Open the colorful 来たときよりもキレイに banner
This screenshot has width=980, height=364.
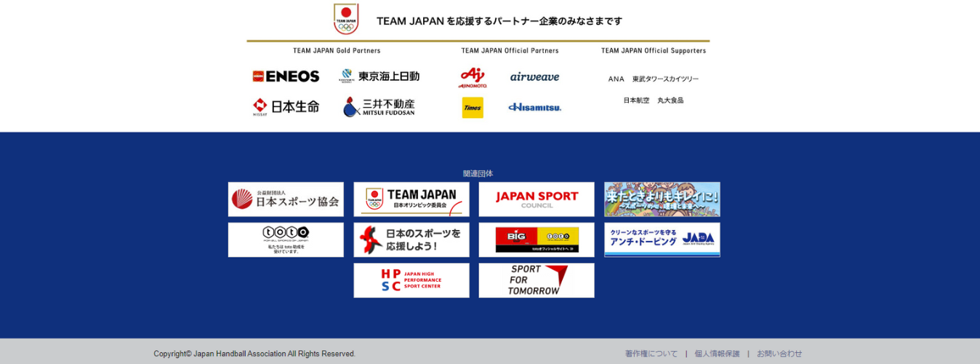pos(662,199)
